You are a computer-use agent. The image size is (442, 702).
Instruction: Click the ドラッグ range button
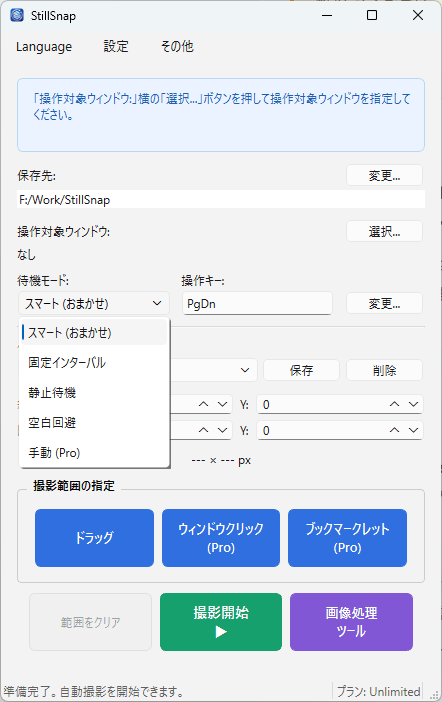[x=94, y=538]
